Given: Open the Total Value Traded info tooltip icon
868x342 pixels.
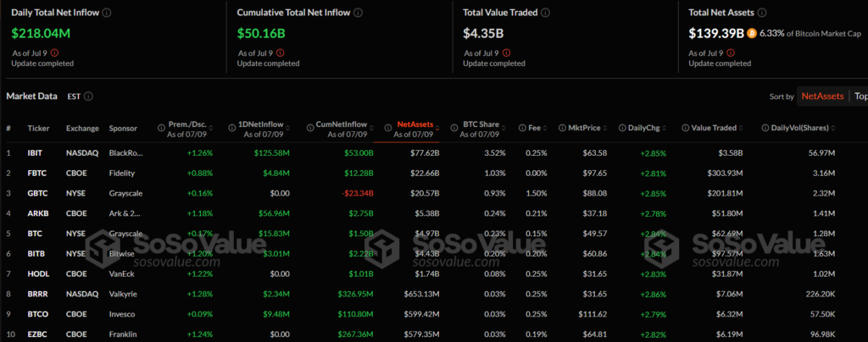Looking at the screenshot, I should (x=544, y=14).
